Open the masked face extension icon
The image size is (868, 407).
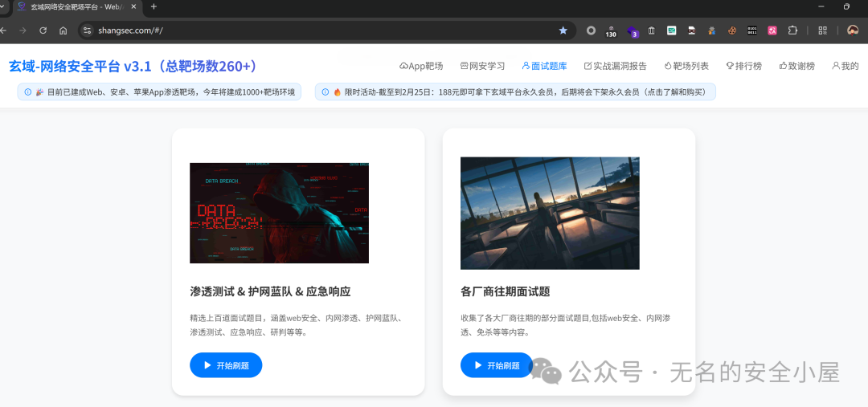click(x=691, y=31)
